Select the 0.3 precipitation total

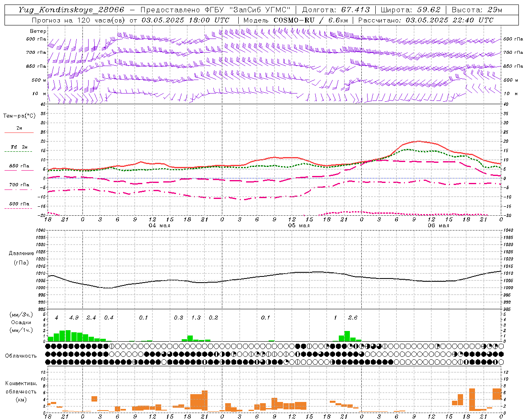click(x=178, y=318)
